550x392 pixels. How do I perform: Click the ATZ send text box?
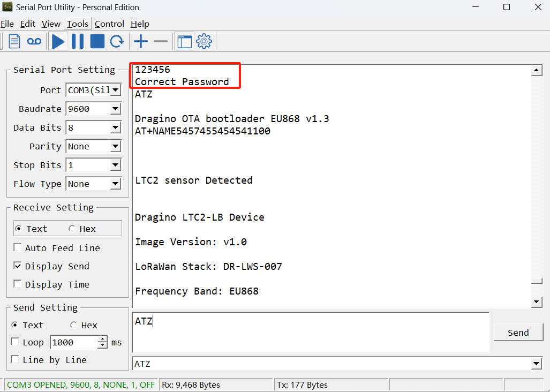(311, 333)
